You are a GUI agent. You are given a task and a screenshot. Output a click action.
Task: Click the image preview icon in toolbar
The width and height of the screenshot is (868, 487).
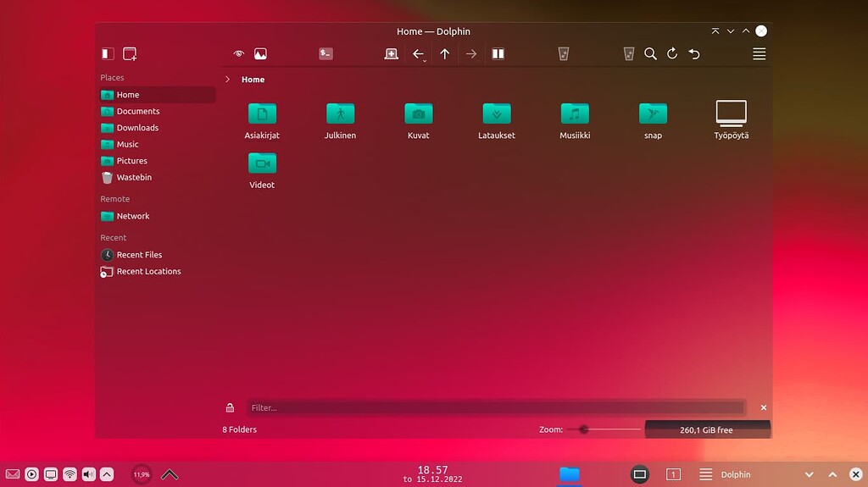click(x=260, y=54)
